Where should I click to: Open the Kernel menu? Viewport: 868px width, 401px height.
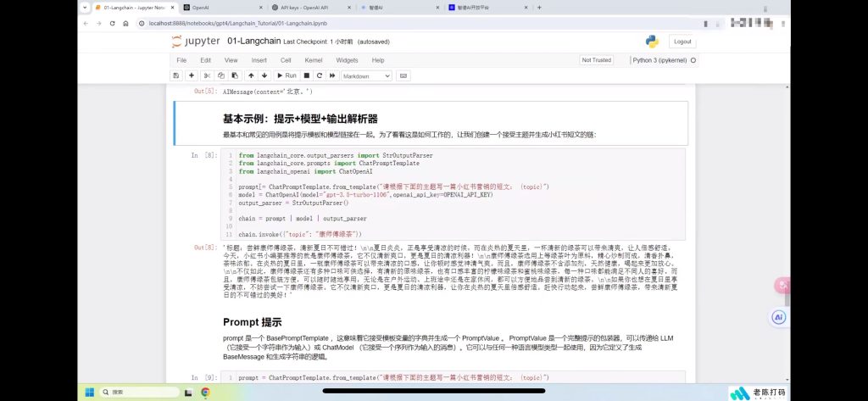point(314,60)
